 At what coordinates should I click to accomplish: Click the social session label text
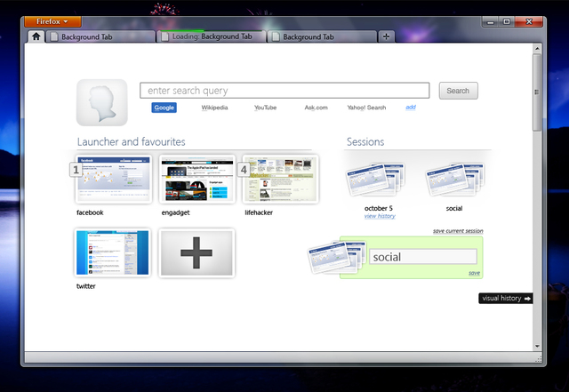[x=454, y=208]
